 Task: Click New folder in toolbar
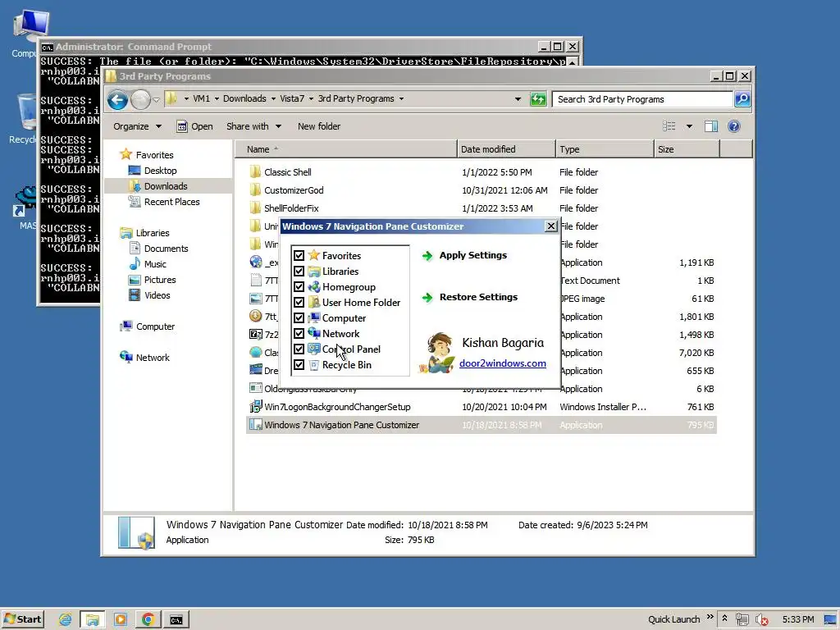(x=319, y=126)
